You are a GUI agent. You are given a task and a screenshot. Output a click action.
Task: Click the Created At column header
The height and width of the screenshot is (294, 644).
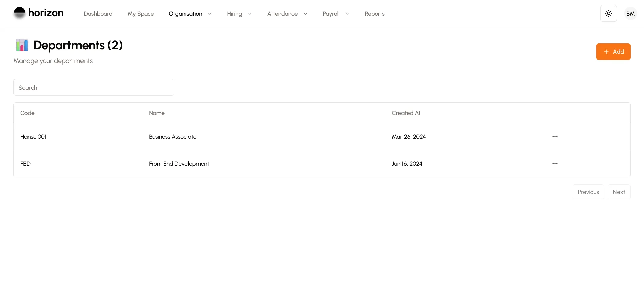click(406, 113)
